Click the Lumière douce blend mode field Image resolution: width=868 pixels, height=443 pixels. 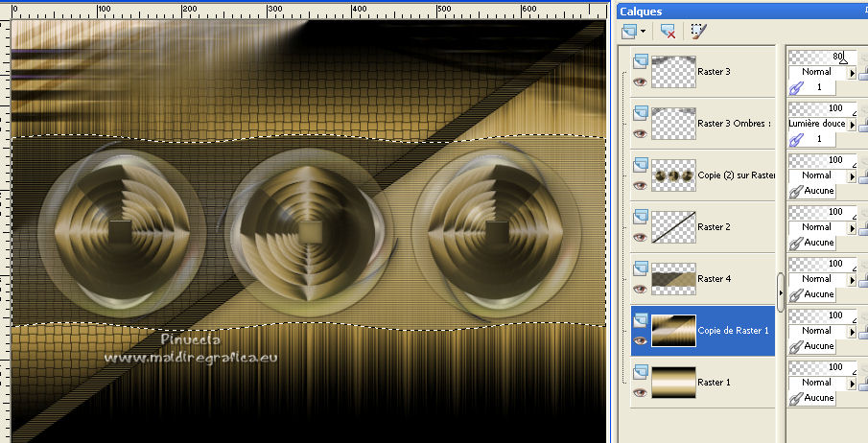click(816, 124)
